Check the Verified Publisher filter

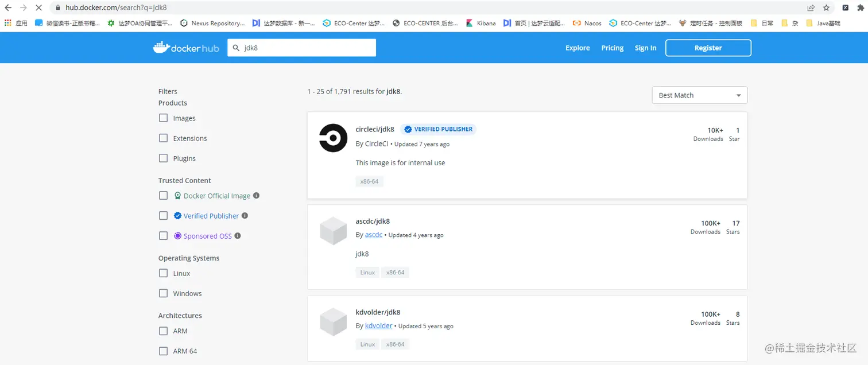164,216
